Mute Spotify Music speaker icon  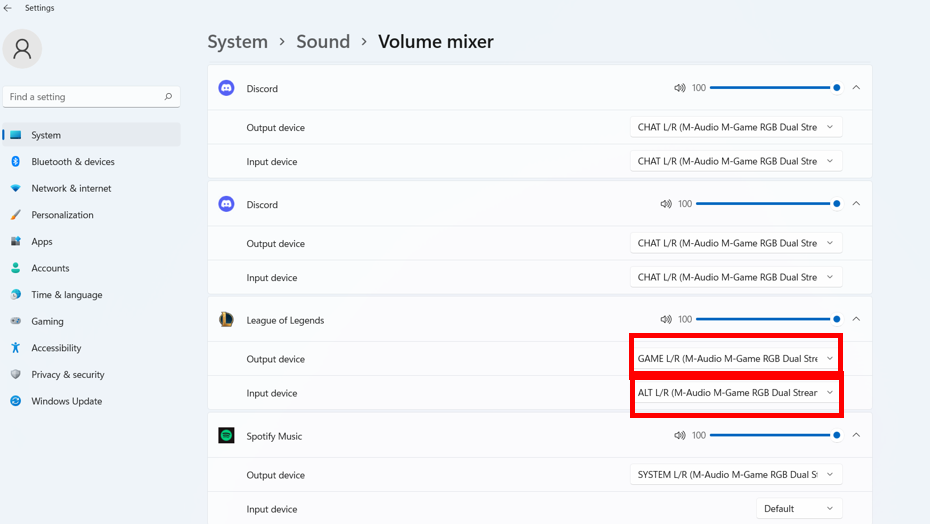click(680, 435)
